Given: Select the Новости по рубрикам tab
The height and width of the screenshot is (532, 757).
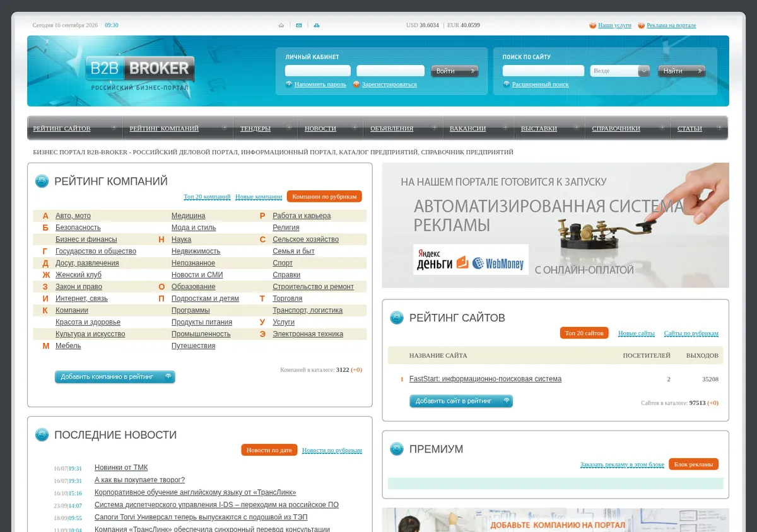Looking at the screenshot, I should pos(332,450).
